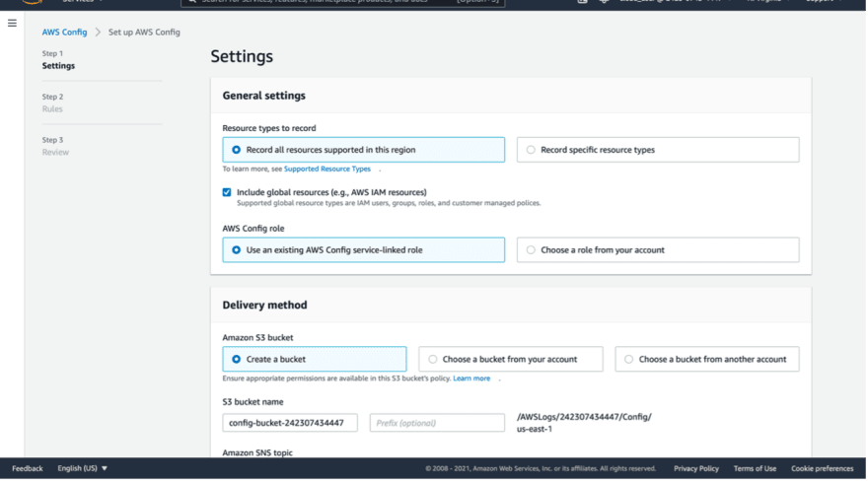Image resolution: width=868 pixels, height=482 pixels.
Task: Open the Terms of Use footer link
Action: tap(755, 469)
